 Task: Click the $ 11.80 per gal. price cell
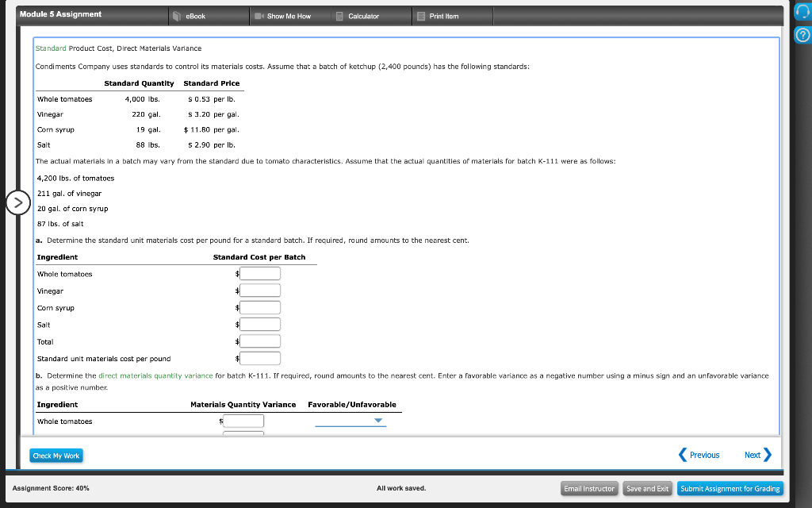(x=211, y=129)
